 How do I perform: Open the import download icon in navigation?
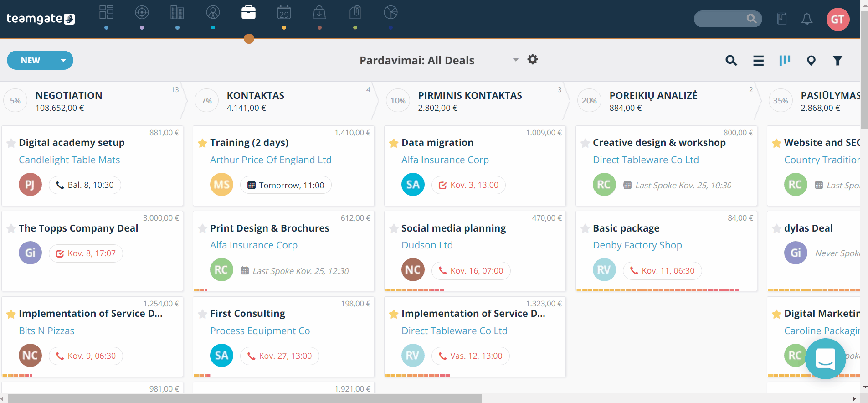(319, 12)
